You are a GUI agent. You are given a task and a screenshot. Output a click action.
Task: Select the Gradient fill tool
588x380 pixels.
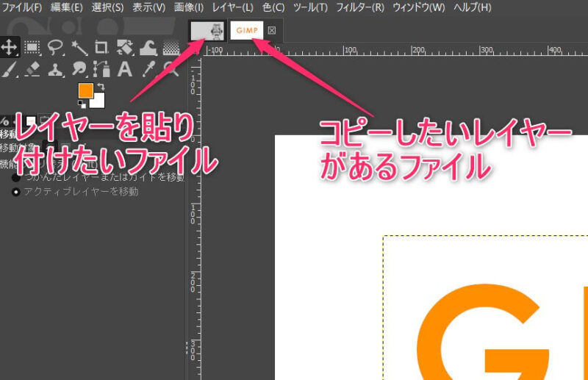click(x=171, y=48)
